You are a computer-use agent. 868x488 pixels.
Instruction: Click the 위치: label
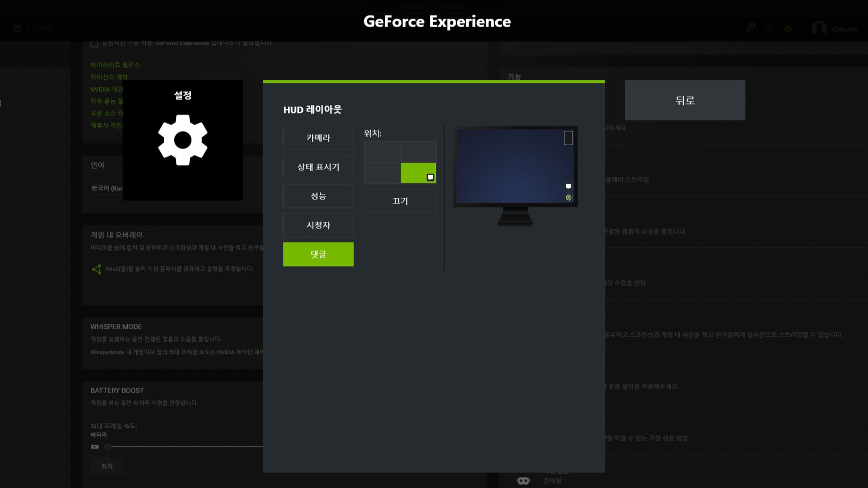click(x=373, y=134)
